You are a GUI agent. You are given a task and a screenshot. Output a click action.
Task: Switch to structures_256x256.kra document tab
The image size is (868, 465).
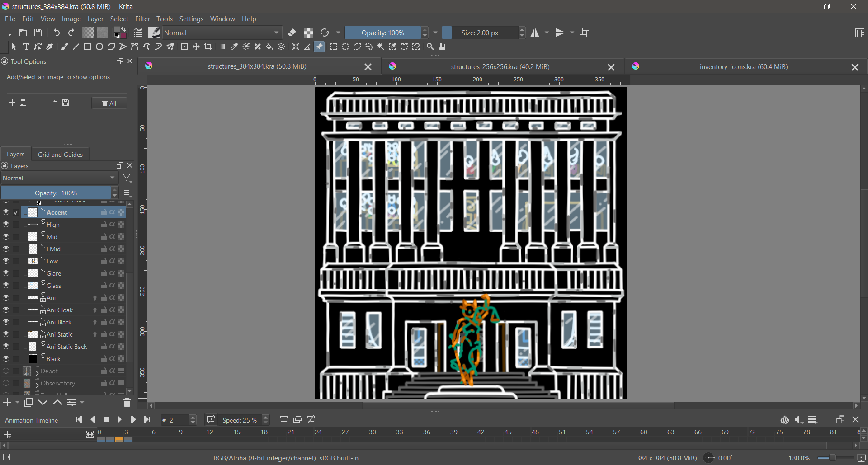500,67
